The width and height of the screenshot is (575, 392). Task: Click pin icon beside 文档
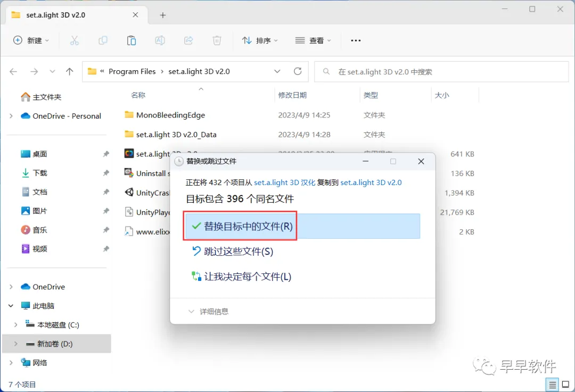click(106, 192)
